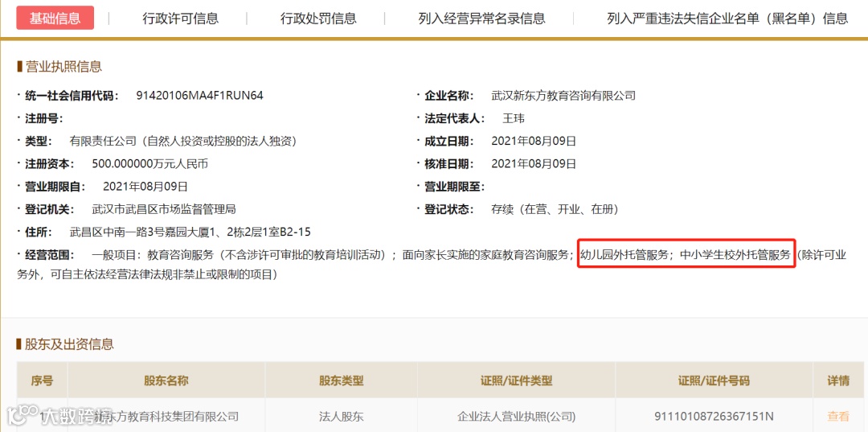Viewport: 868px width, 432px height.
Task: Click 查看 link in shareholder row
Action: (x=837, y=417)
